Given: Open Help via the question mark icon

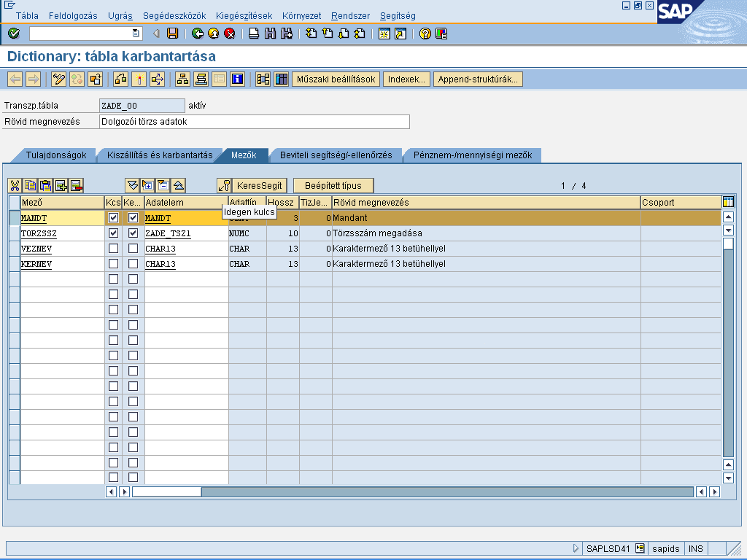Looking at the screenshot, I should point(425,34).
